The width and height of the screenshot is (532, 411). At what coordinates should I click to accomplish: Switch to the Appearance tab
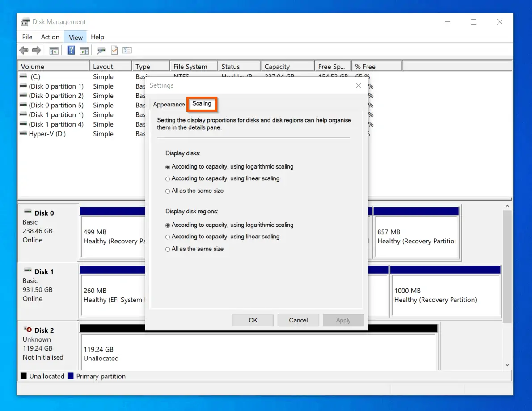169,104
